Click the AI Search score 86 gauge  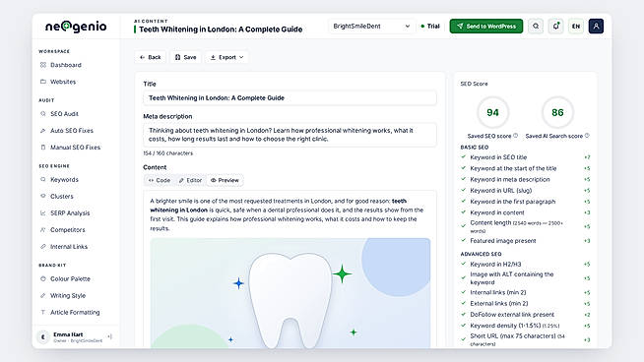click(557, 112)
